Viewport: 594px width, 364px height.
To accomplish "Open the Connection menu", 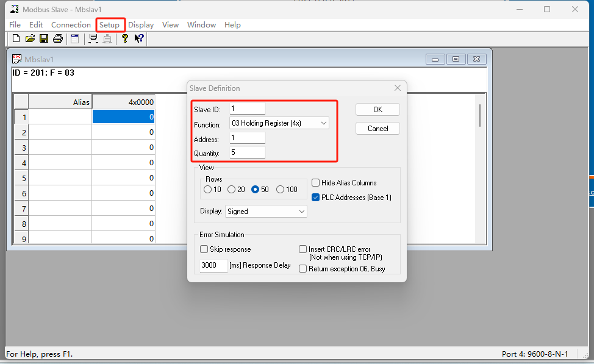I will coord(71,25).
